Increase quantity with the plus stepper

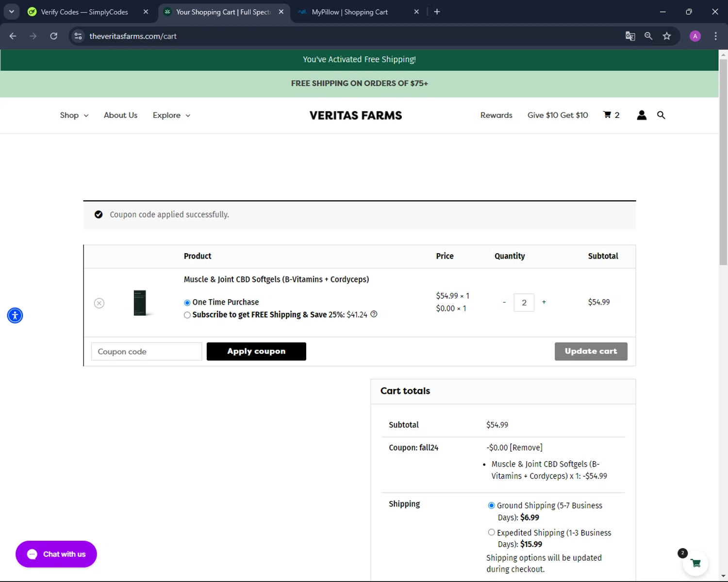click(544, 302)
